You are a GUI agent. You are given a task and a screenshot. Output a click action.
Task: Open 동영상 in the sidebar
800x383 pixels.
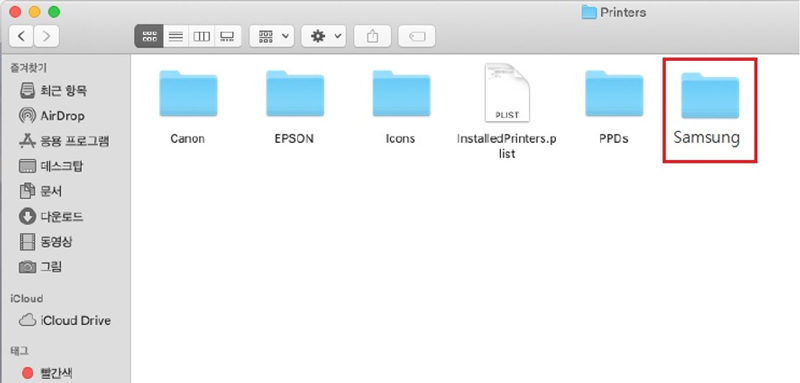click(45, 241)
